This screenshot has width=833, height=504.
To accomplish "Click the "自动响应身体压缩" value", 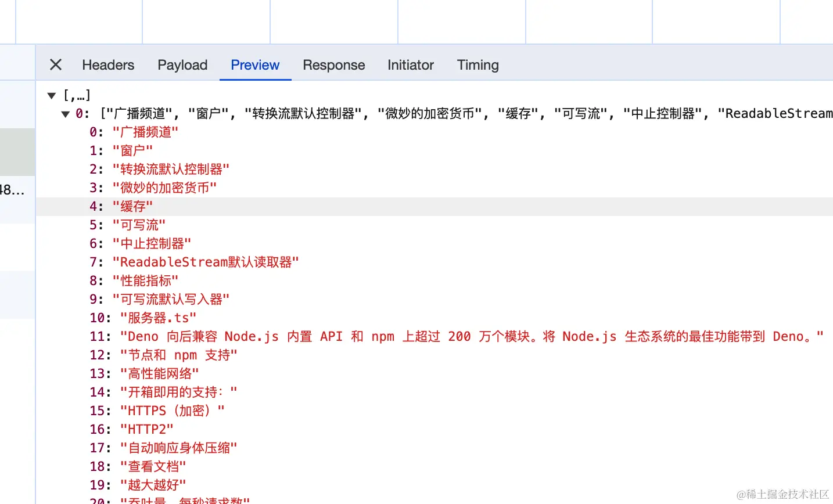I will 178,448.
